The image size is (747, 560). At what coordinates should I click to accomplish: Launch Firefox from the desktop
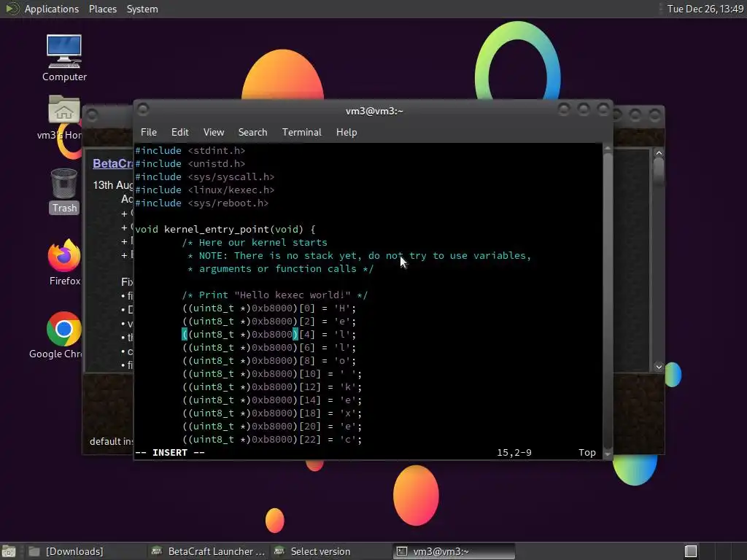pyautogui.click(x=64, y=262)
